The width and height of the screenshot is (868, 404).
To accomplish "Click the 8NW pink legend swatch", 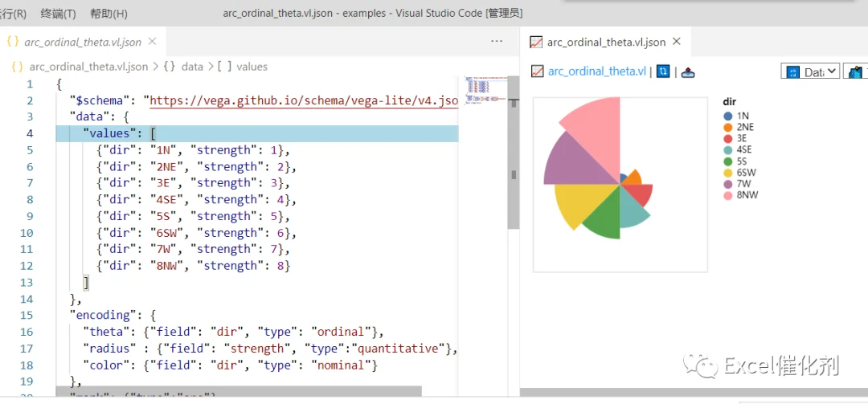I will pos(728,195).
